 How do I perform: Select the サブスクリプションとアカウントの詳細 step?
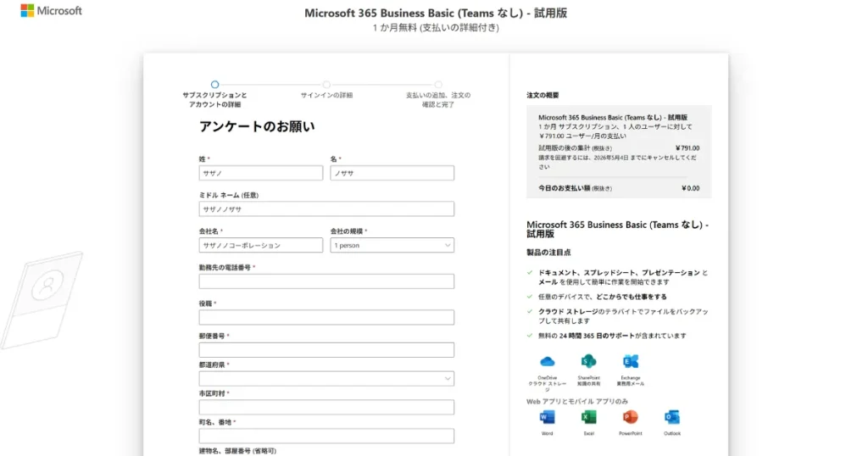[x=214, y=85]
